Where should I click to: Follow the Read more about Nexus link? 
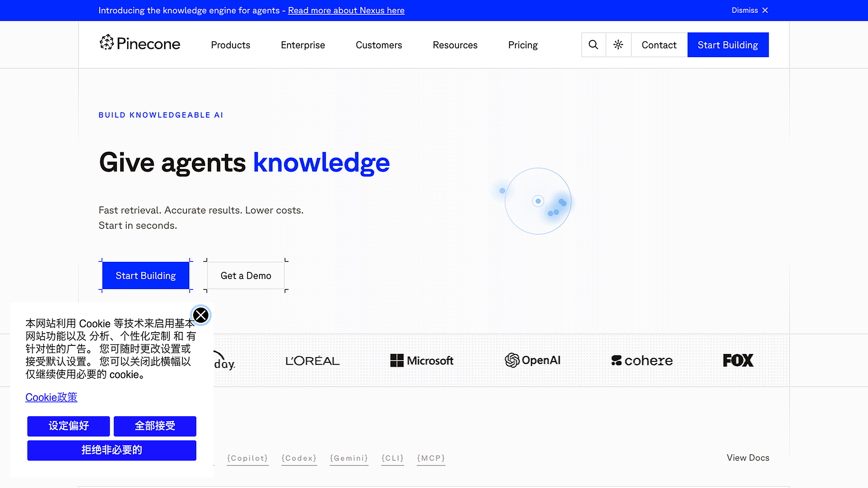pyautogui.click(x=346, y=10)
